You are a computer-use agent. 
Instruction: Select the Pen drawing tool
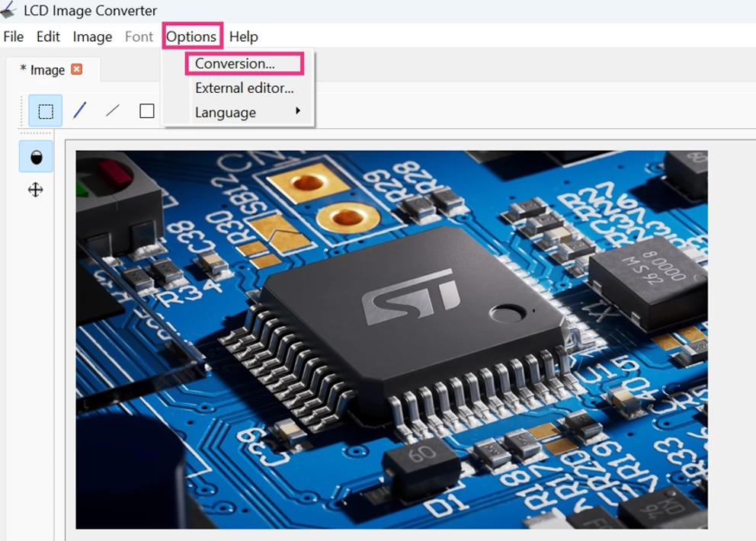(x=79, y=111)
